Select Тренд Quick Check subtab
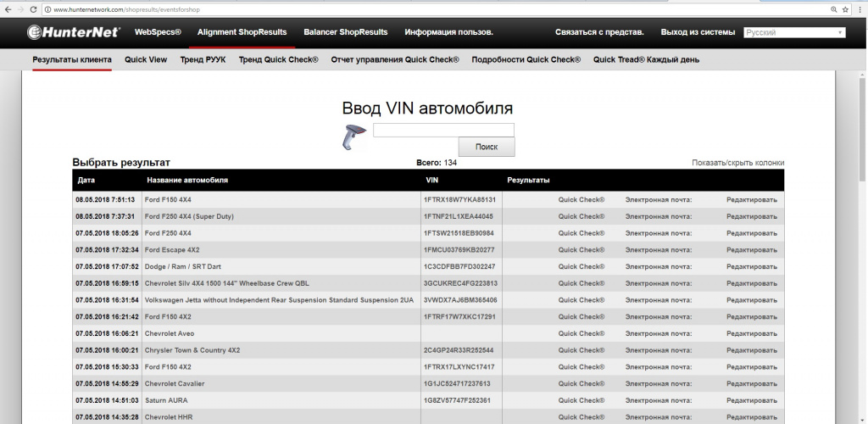Viewport: 868px width, 424px height. click(278, 59)
